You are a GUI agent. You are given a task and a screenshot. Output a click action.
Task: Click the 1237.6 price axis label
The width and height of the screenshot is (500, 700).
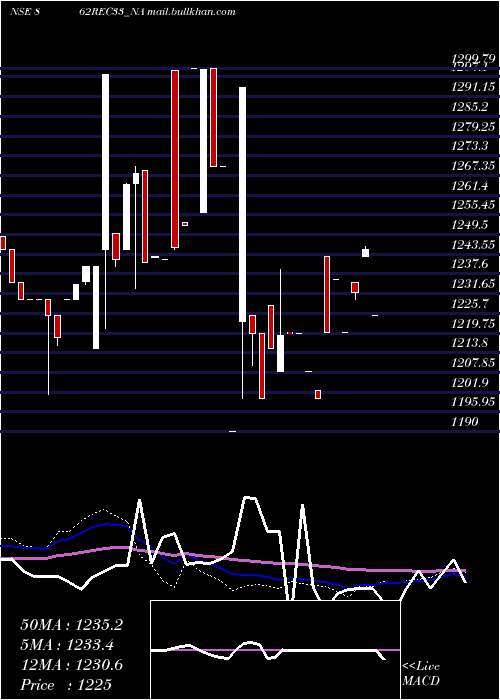tap(470, 264)
